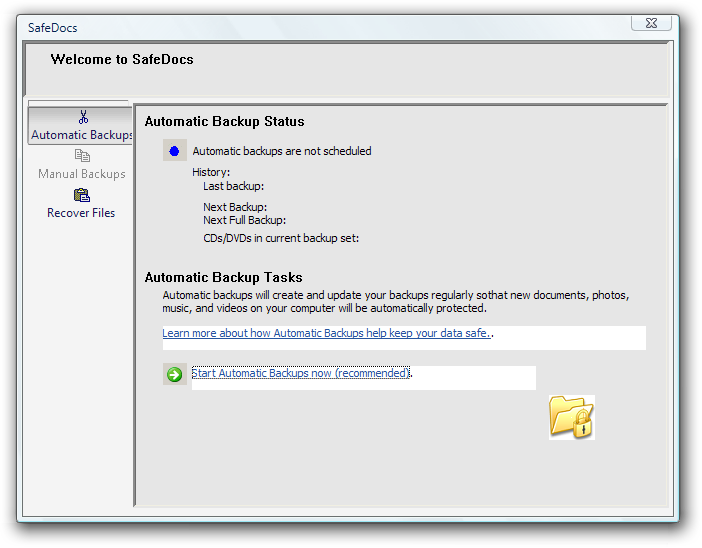Click the 'Automatic Backup Status' heading
The image size is (702, 548).
(224, 121)
